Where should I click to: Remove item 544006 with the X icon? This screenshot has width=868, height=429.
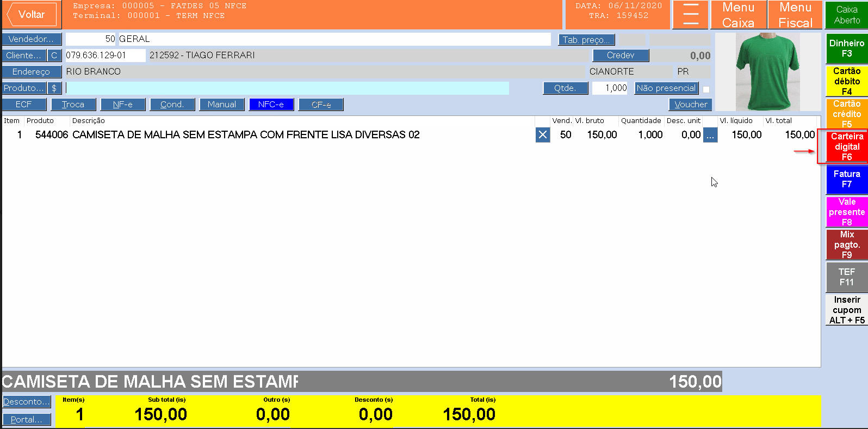tap(543, 135)
